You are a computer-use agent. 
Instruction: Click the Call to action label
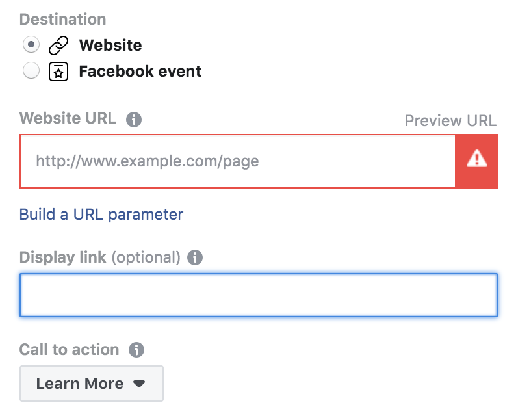(69, 350)
